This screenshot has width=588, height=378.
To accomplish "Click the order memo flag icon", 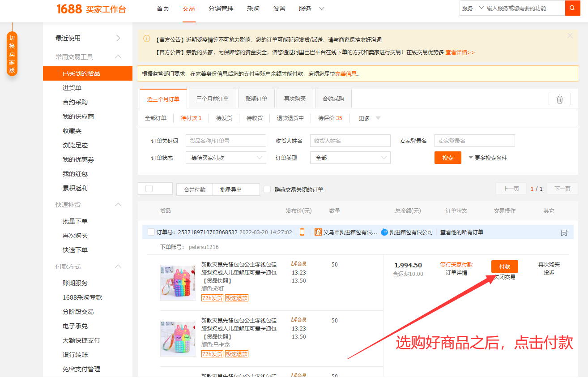I will (x=564, y=232).
